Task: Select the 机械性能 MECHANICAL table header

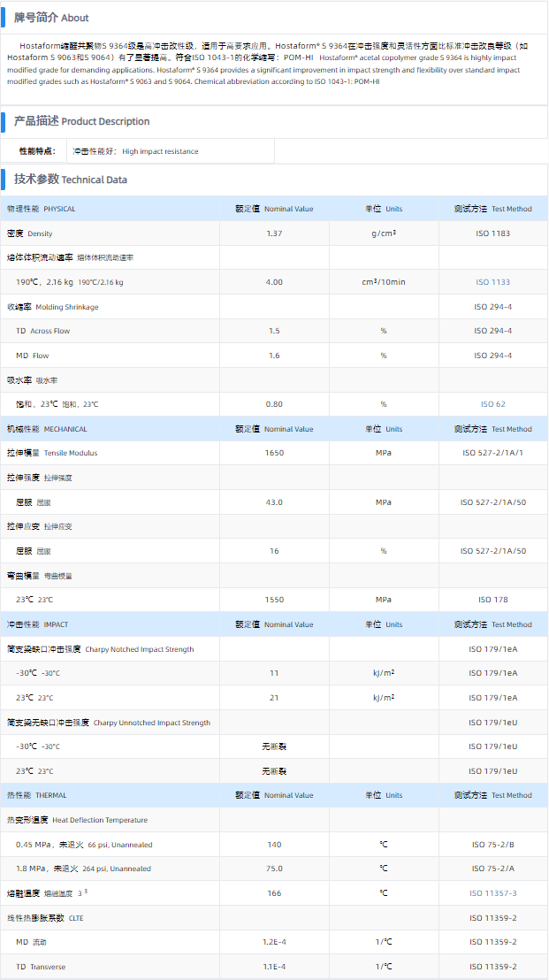Action: 47,429
